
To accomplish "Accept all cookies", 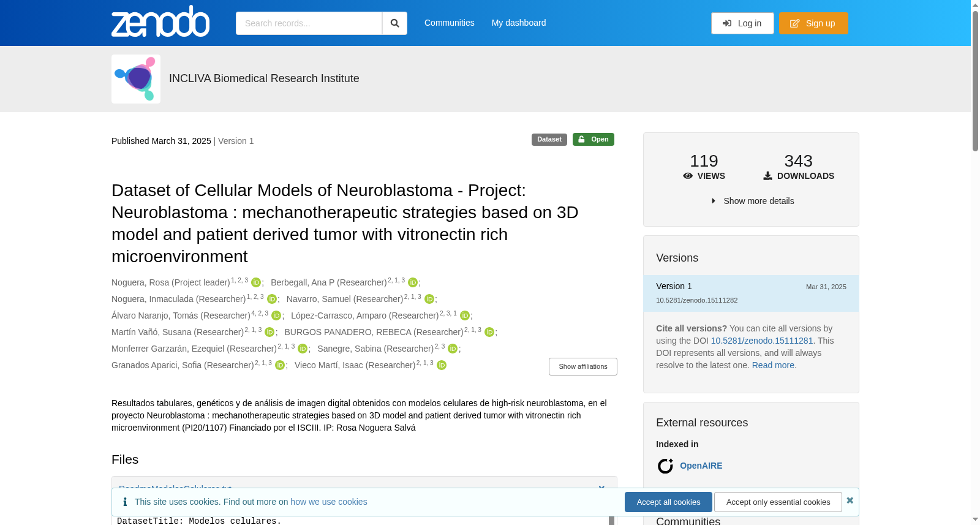I will tap(668, 502).
